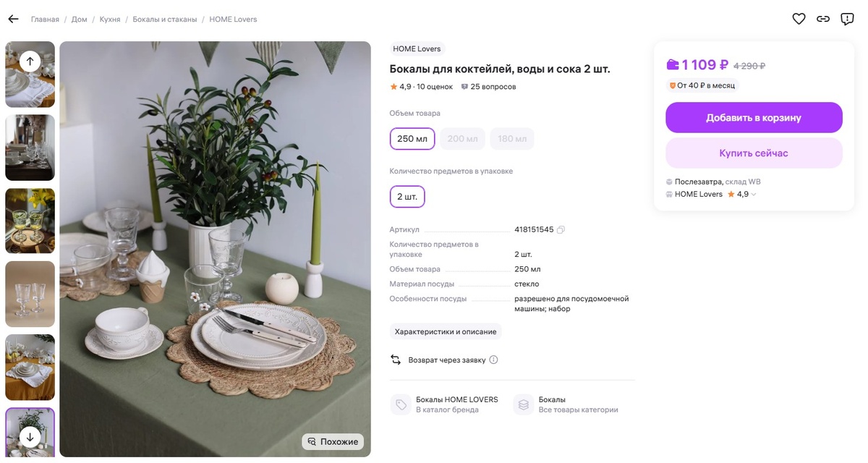Select the 200 мл volume option
This screenshot has width=868, height=463.
(x=462, y=139)
